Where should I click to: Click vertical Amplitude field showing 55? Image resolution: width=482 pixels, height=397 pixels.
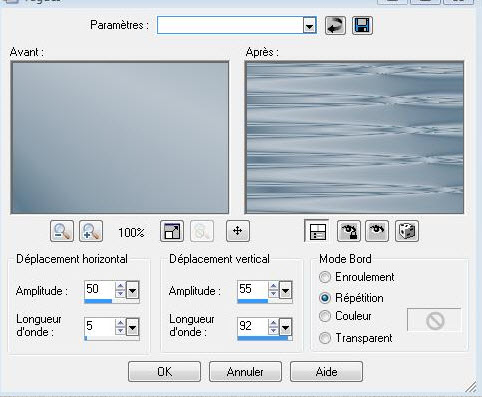253,290
